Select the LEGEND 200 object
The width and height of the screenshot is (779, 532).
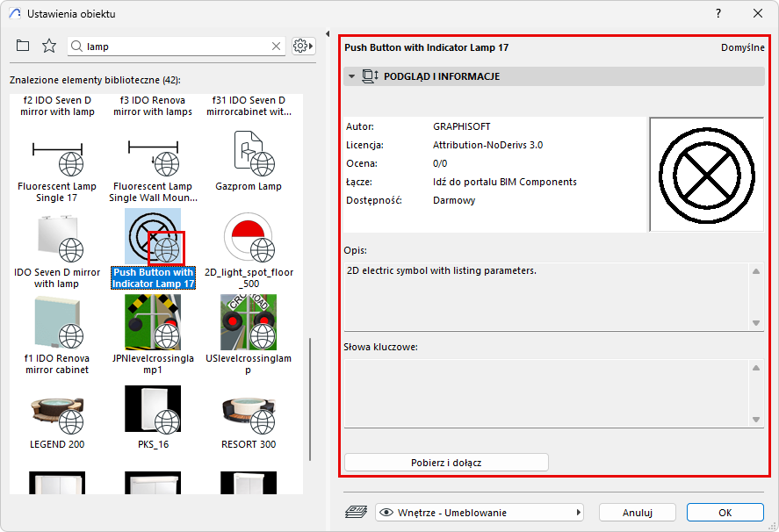coord(57,417)
